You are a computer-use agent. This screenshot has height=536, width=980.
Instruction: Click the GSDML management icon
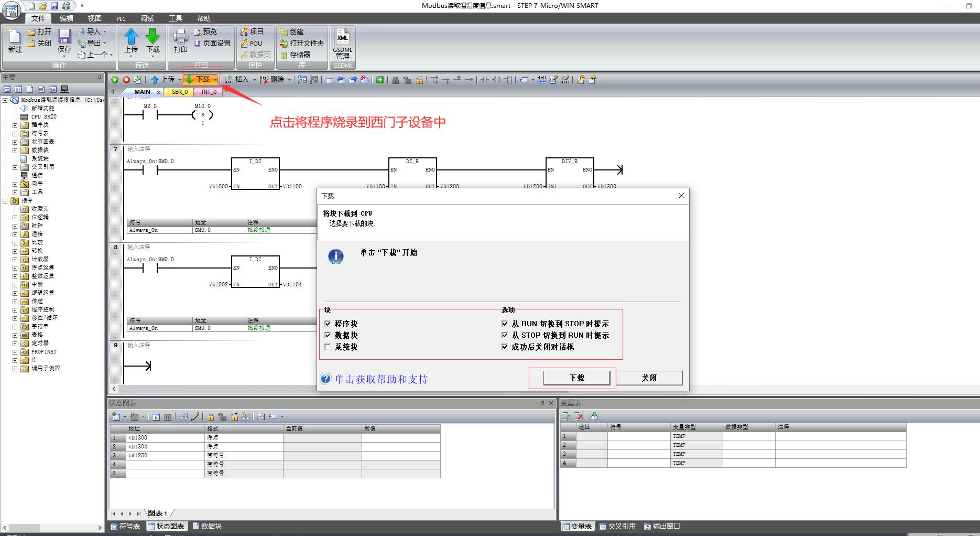342,44
